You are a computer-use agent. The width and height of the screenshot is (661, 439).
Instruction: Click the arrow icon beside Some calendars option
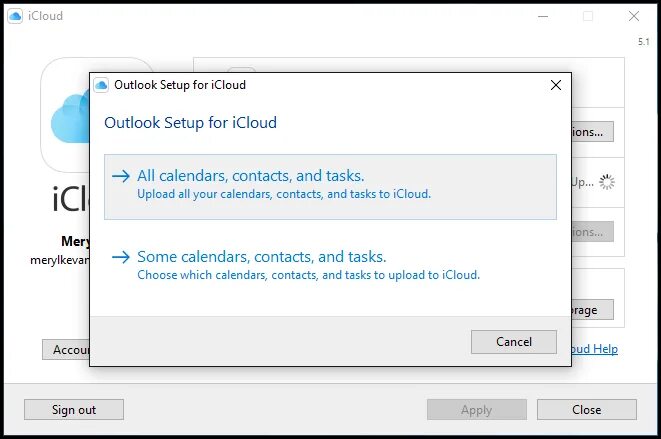121,257
